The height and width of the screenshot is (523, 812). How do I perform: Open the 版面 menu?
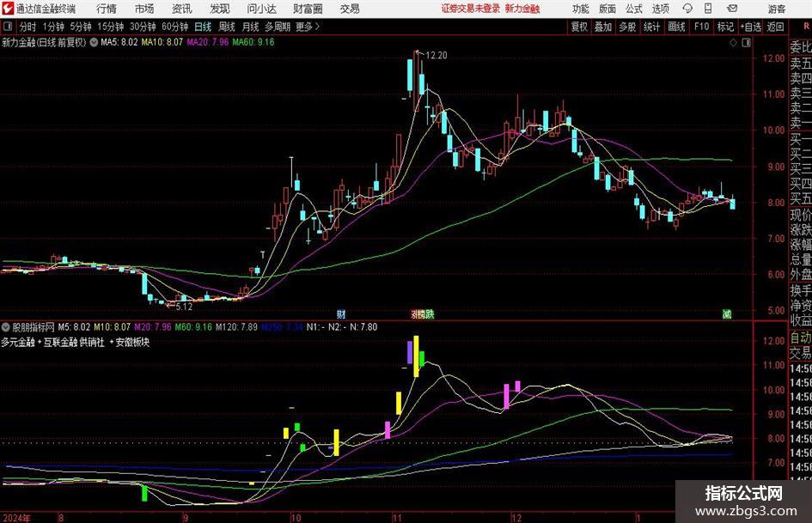607,9
